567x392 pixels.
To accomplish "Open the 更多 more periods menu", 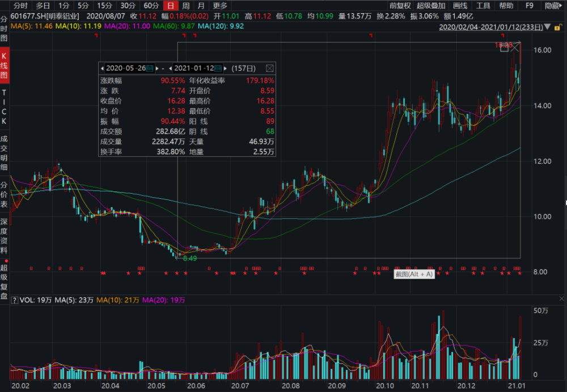I will [x=220, y=6].
